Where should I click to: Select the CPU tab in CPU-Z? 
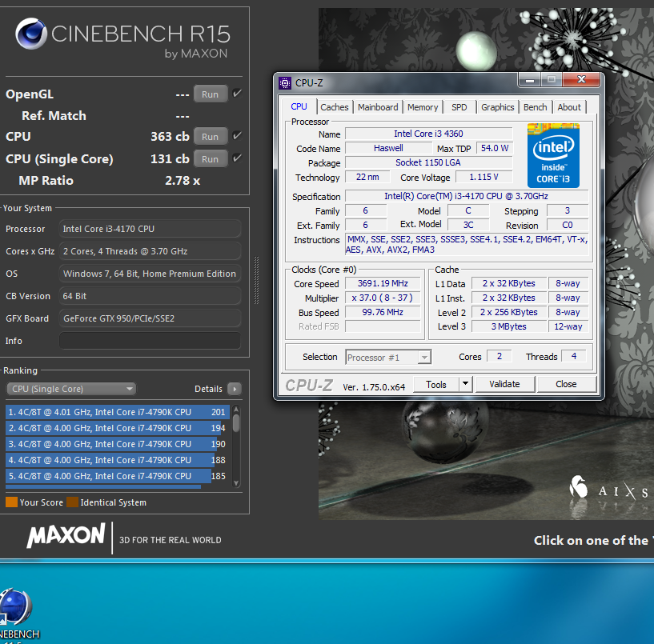coord(299,106)
